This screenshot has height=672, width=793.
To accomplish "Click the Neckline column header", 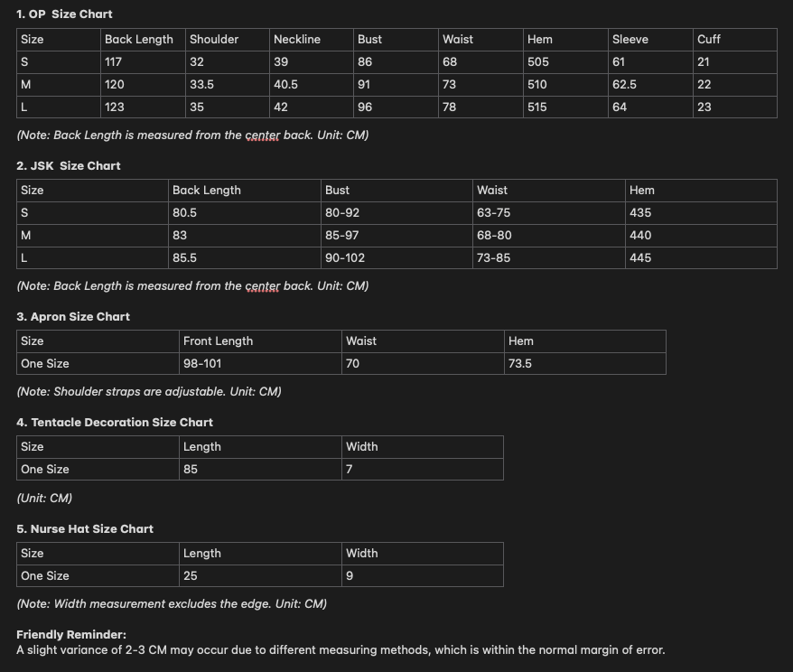I will coord(296,40).
